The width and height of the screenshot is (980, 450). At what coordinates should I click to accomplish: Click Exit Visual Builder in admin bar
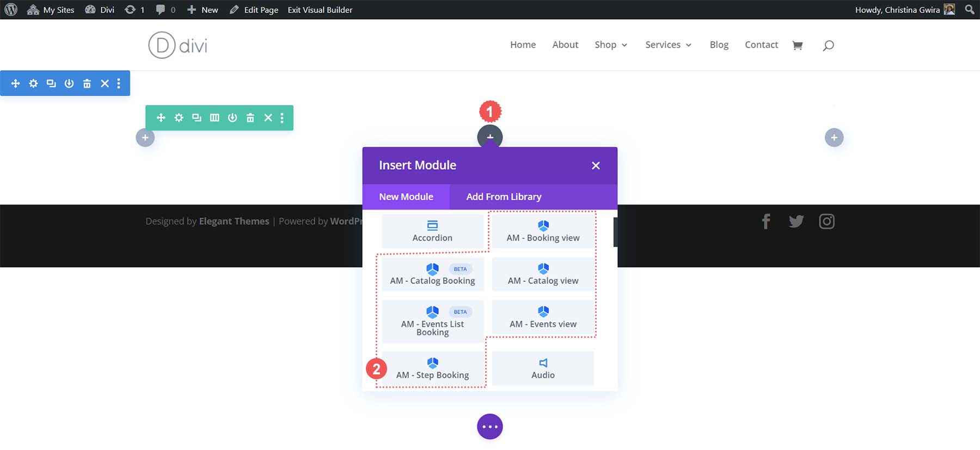[x=320, y=10]
